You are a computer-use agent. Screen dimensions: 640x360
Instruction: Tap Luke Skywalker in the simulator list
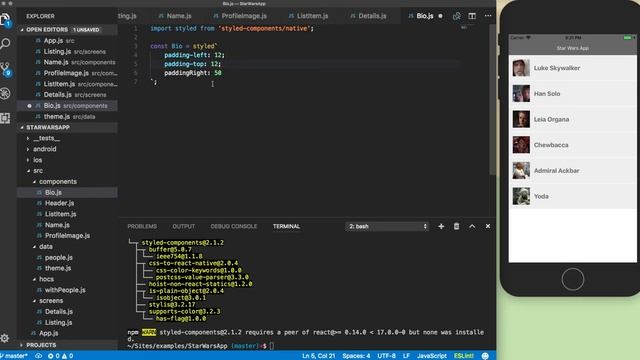pos(572,68)
